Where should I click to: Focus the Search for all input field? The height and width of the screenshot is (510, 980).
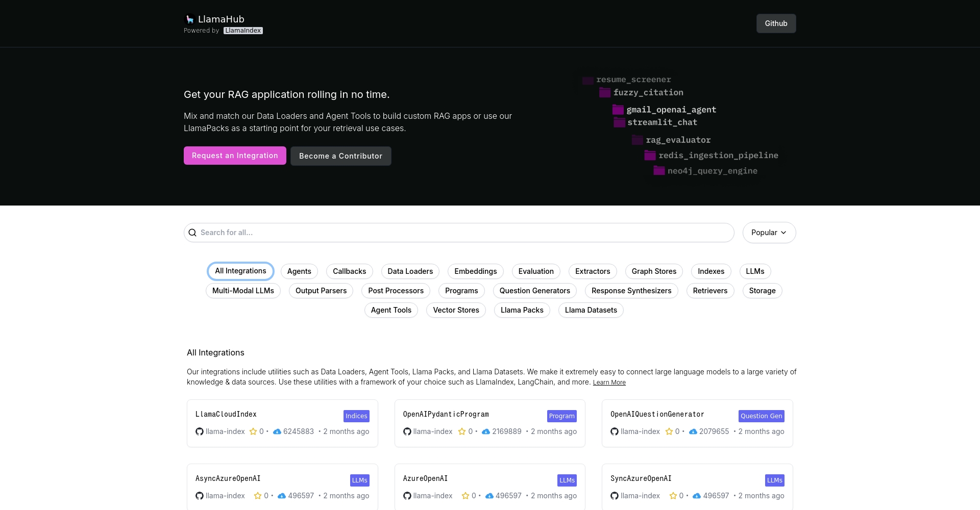(x=459, y=233)
